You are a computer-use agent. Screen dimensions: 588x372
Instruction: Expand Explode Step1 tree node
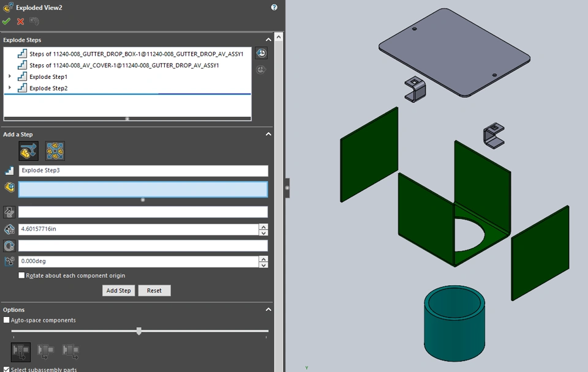click(x=10, y=76)
